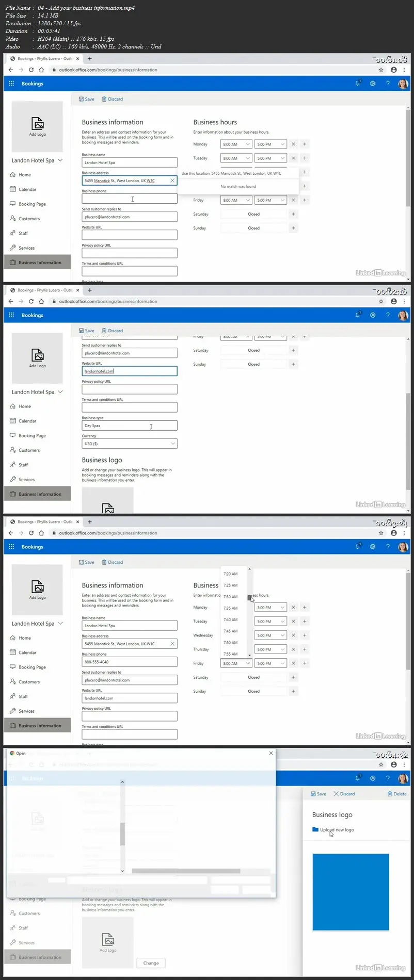Reload the browser page in 00:02:16 frame

click(x=31, y=301)
